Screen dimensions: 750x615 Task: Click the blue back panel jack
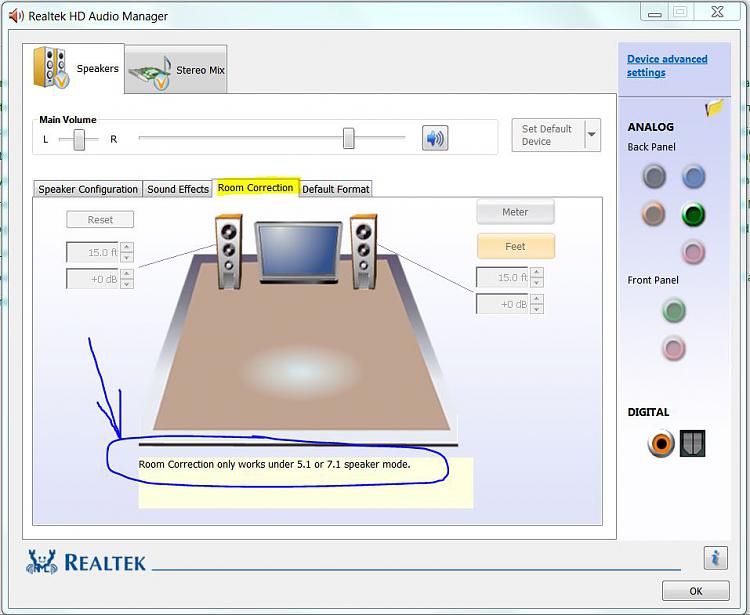tap(693, 176)
